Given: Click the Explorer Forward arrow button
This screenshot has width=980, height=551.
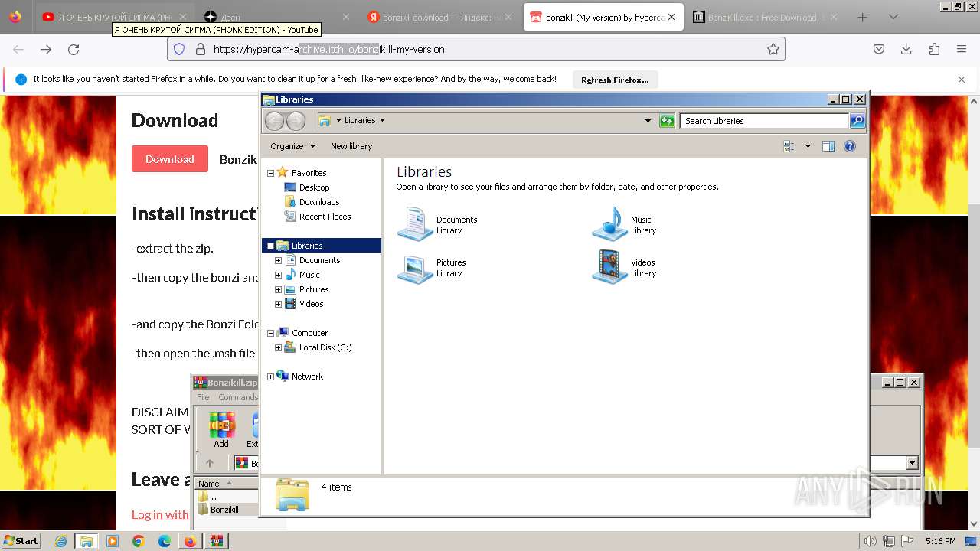Looking at the screenshot, I should tap(296, 121).
